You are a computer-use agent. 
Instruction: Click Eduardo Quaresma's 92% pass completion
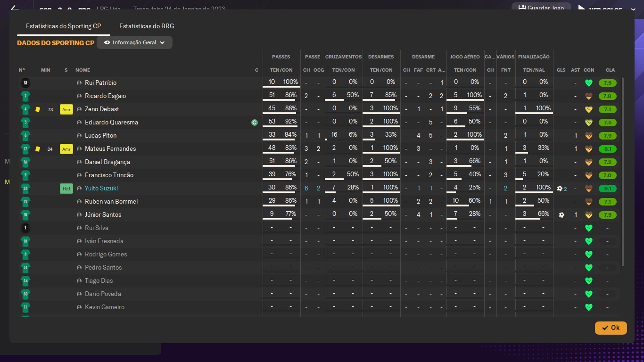click(291, 122)
